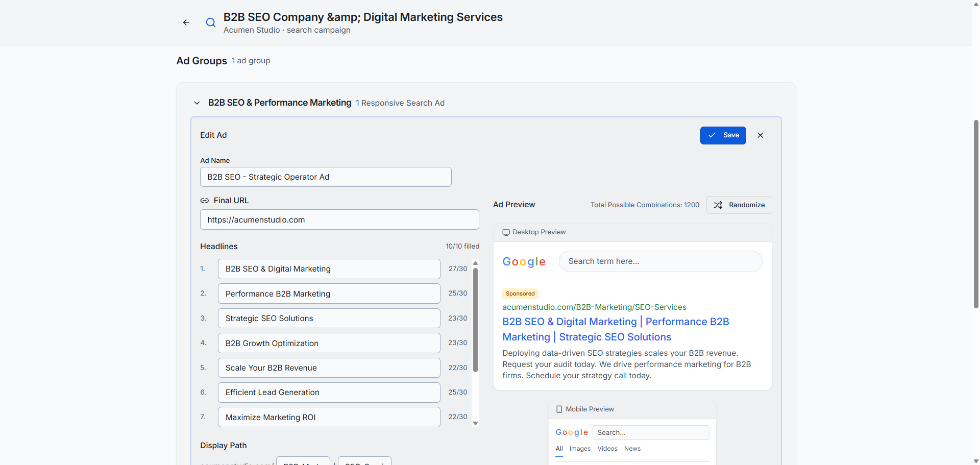Image resolution: width=980 pixels, height=465 pixels.
Task: Click the link icon beside Final URL
Action: pyautogui.click(x=205, y=201)
